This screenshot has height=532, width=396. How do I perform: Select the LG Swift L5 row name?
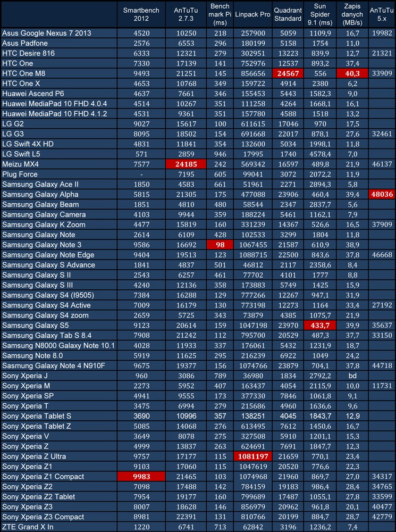[x=21, y=154]
